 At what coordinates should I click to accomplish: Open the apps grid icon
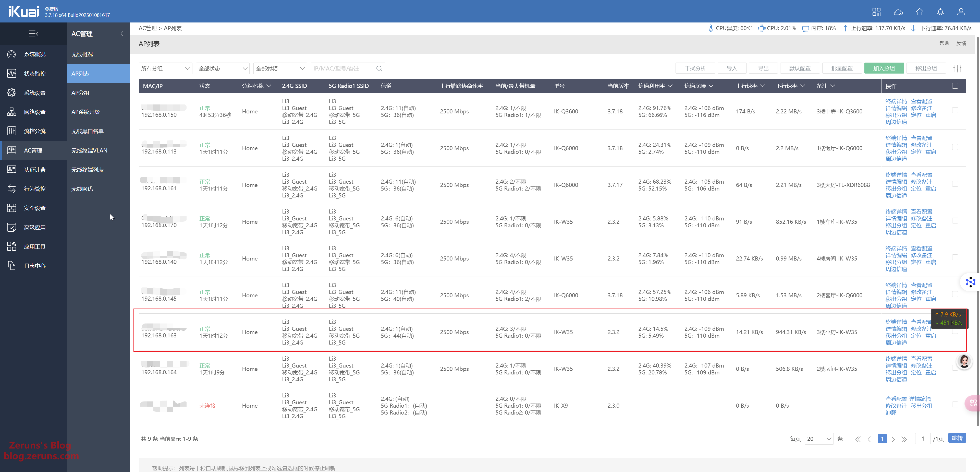[877, 12]
